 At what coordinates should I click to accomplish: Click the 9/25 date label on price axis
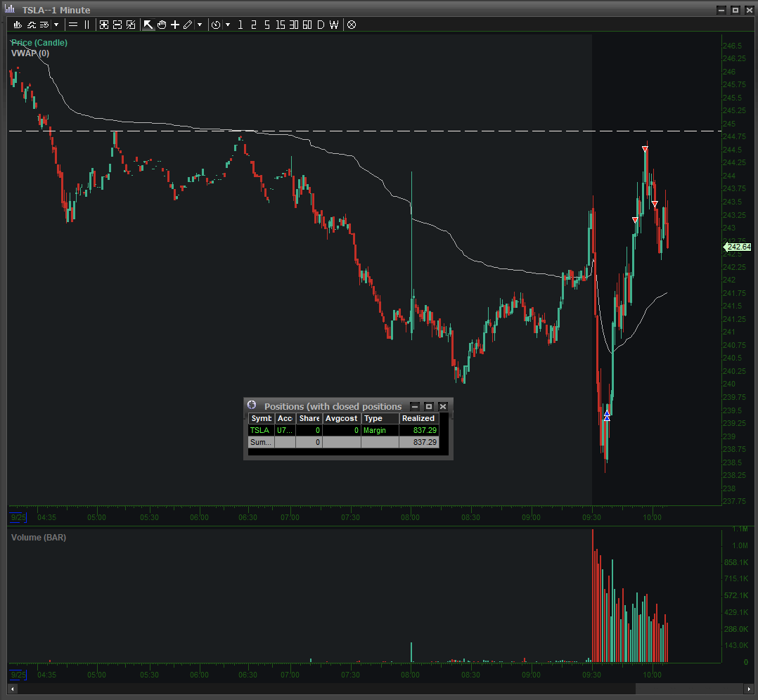(18, 517)
